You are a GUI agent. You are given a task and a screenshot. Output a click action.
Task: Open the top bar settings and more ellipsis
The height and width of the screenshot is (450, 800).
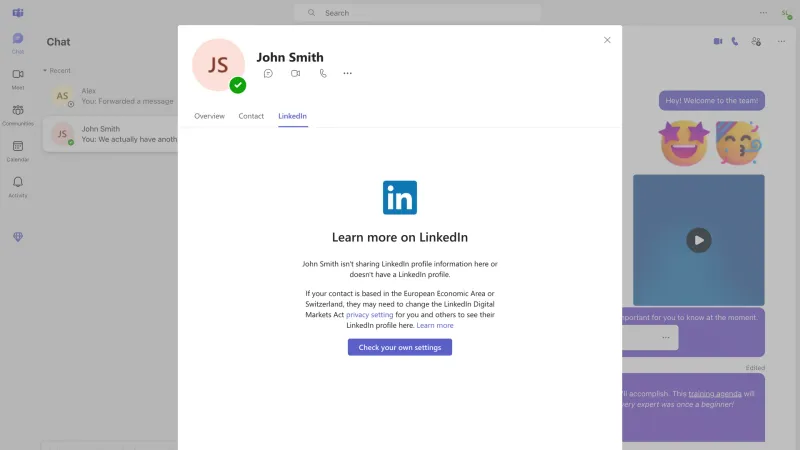tap(763, 13)
